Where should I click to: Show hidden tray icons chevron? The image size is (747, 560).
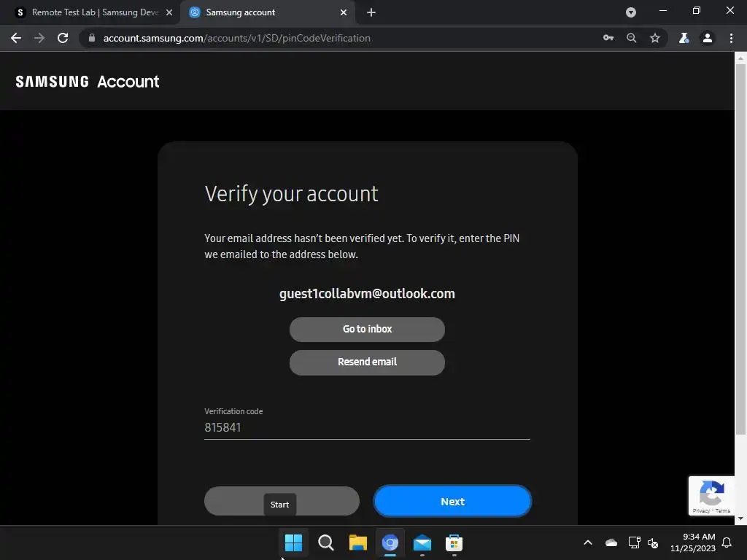pyautogui.click(x=588, y=542)
